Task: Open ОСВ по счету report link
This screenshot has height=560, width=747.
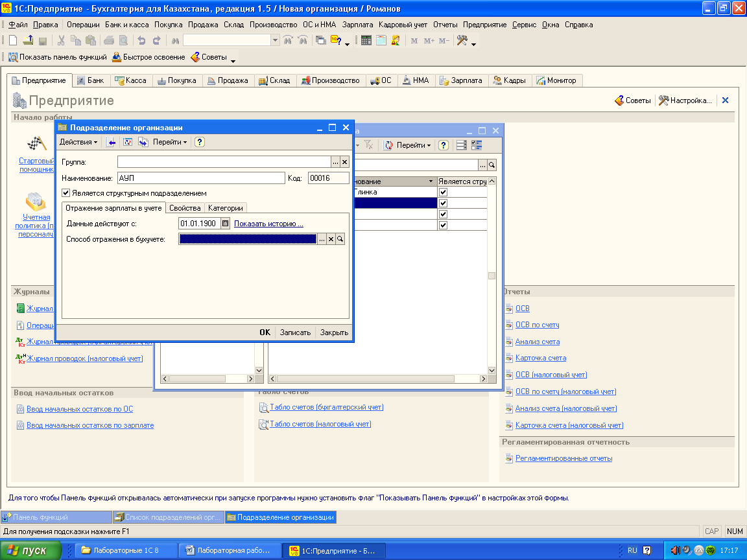Action: click(537, 325)
